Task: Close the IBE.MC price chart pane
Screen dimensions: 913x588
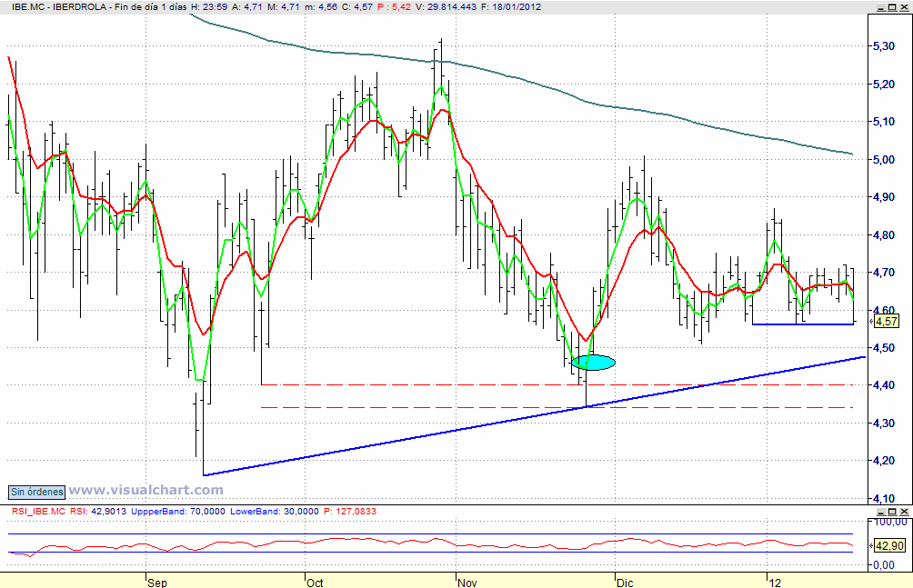Action: [x=904, y=7]
